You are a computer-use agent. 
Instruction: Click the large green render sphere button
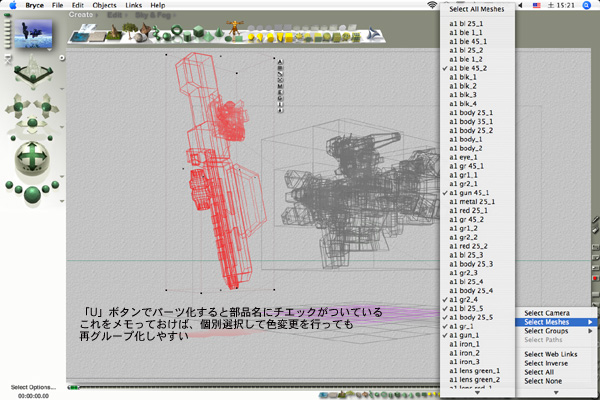tap(33, 194)
